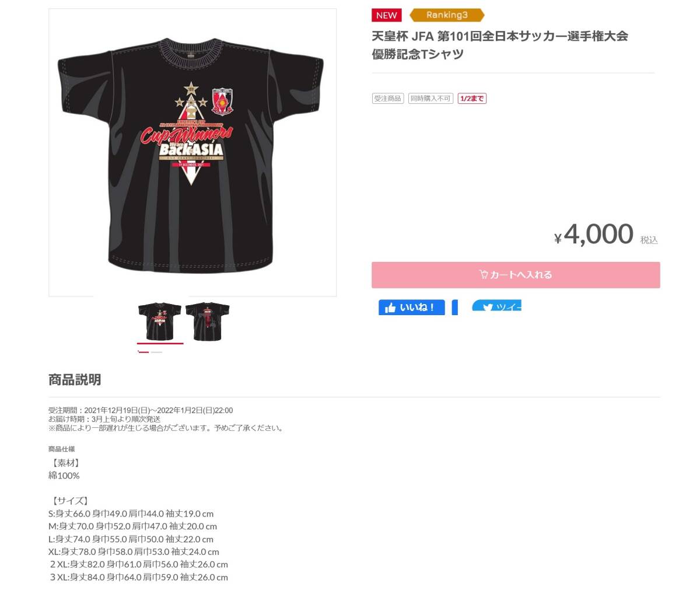700x590 pixels.
Task: Click the 税込 label beside the price
Action: pos(649,240)
